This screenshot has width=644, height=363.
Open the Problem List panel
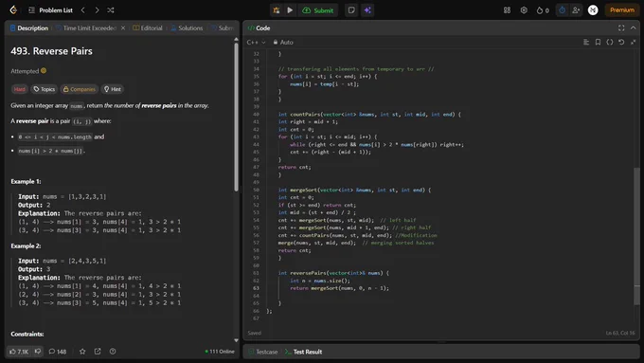point(50,10)
